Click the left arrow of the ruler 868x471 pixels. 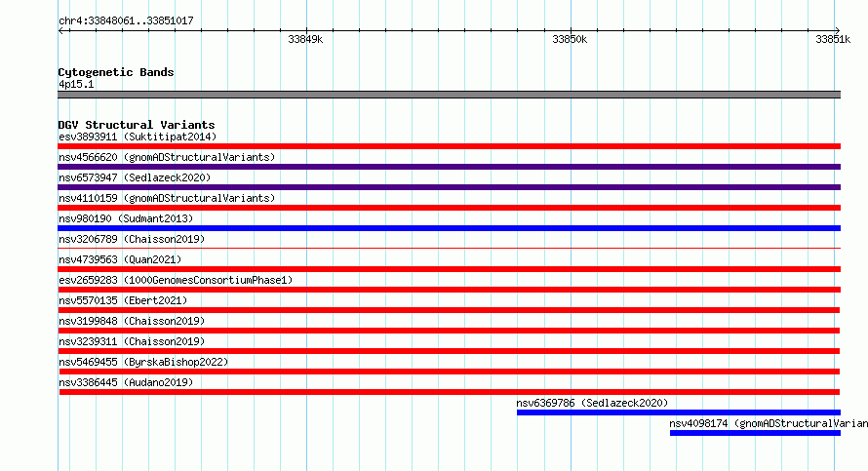point(61,31)
